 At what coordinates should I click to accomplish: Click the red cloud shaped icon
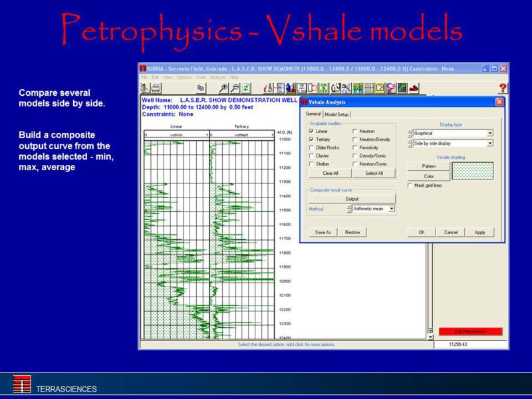click(413, 88)
